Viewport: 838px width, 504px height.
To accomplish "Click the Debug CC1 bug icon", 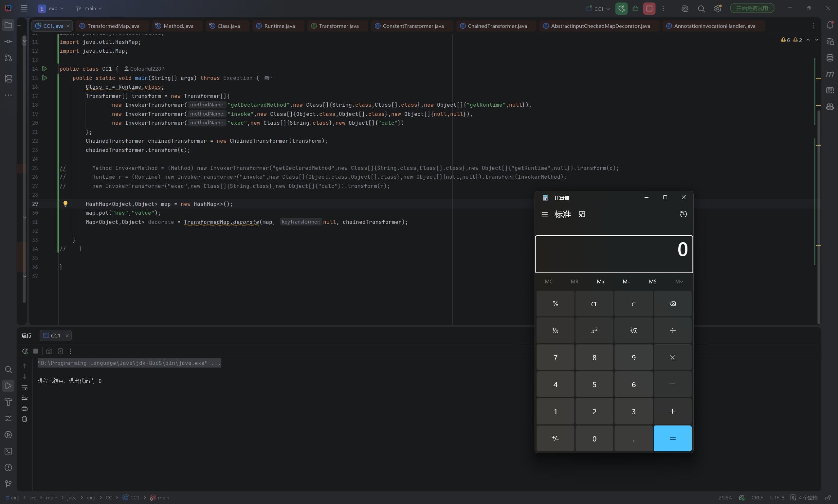I will pos(635,9).
